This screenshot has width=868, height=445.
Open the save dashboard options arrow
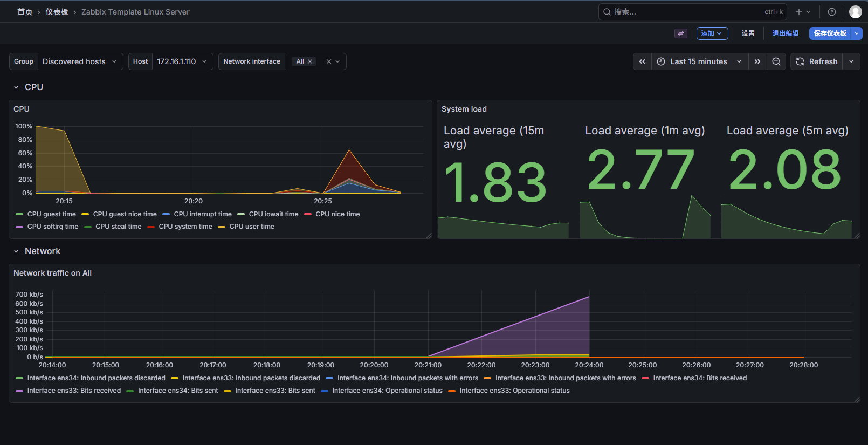click(857, 33)
